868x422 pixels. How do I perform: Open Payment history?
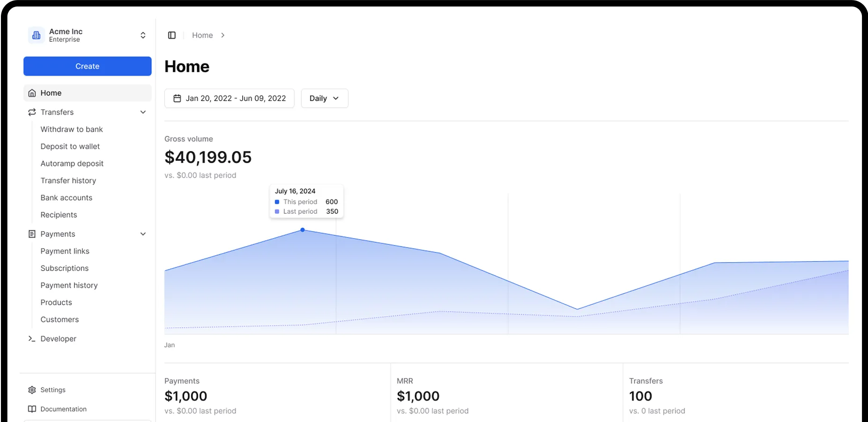(x=69, y=286)
